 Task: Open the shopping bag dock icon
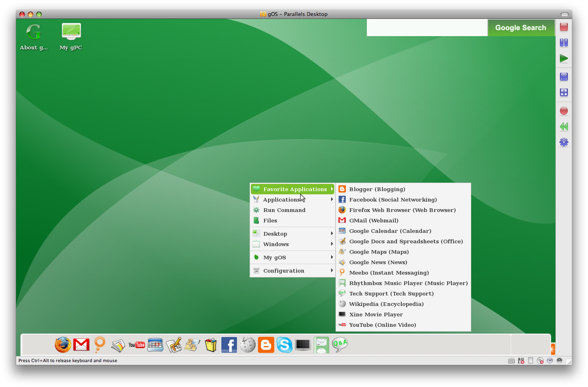211,345
